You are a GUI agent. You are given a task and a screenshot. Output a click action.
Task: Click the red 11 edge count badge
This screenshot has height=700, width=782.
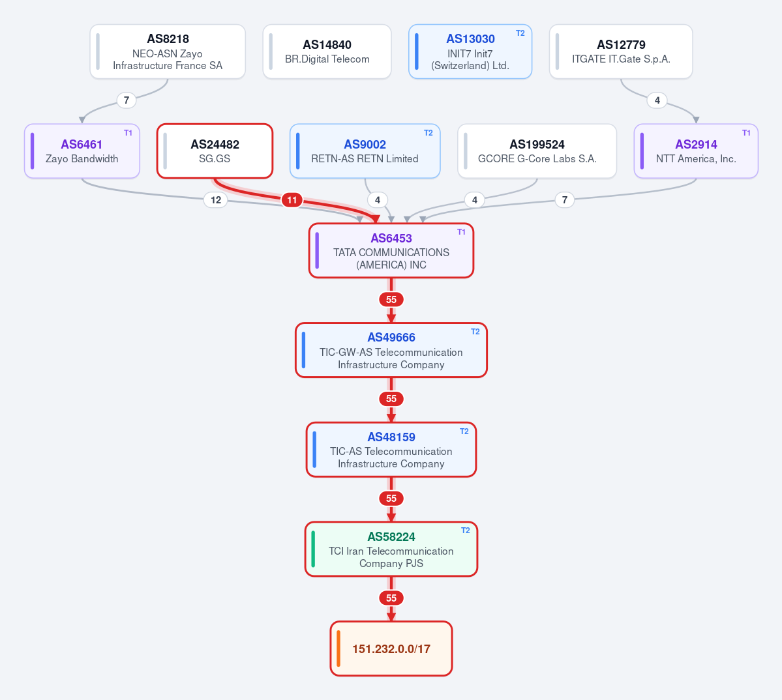[x=292, y=200]
